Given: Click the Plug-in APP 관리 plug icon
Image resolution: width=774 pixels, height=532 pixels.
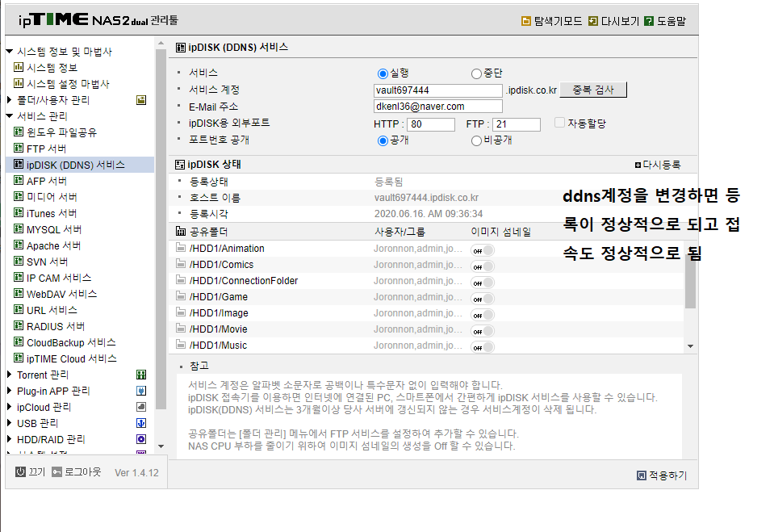Looking at the screenshot, I should [x=141, y=391].
